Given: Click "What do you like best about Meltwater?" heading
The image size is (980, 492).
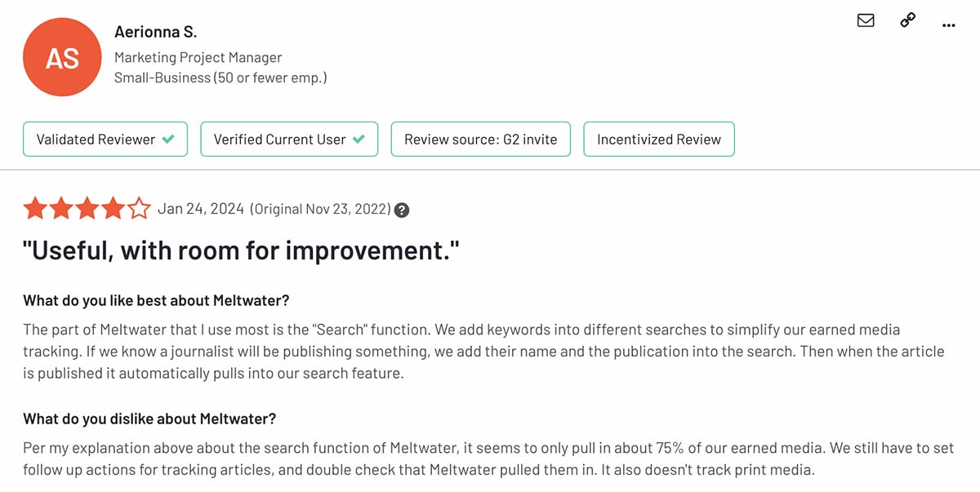Looking at the screenshot, I should [x=156, y=300].
